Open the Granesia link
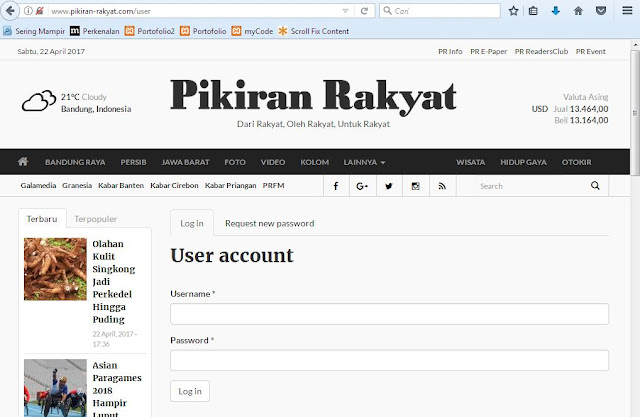This screenshot has width=640, height=417. 77,185
